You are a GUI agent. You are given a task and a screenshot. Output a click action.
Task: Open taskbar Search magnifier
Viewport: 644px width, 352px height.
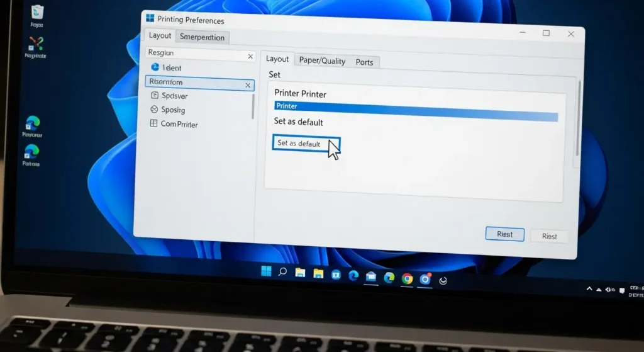[282, 272]
